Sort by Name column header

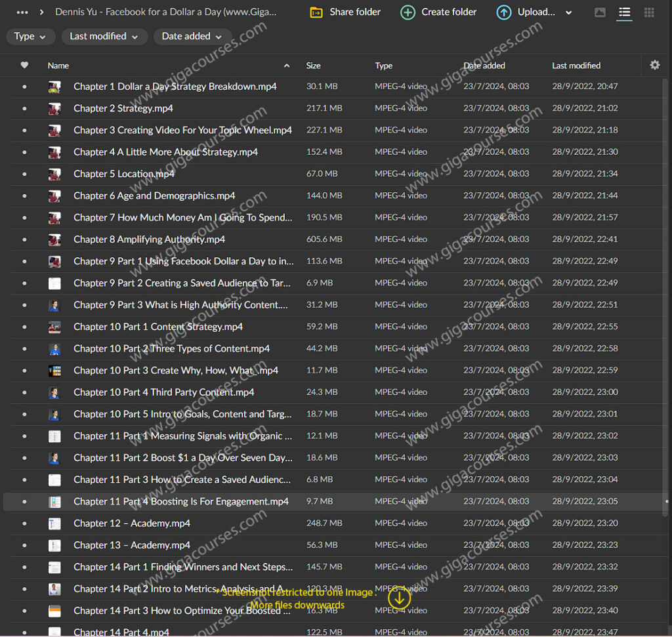(58, 66)
